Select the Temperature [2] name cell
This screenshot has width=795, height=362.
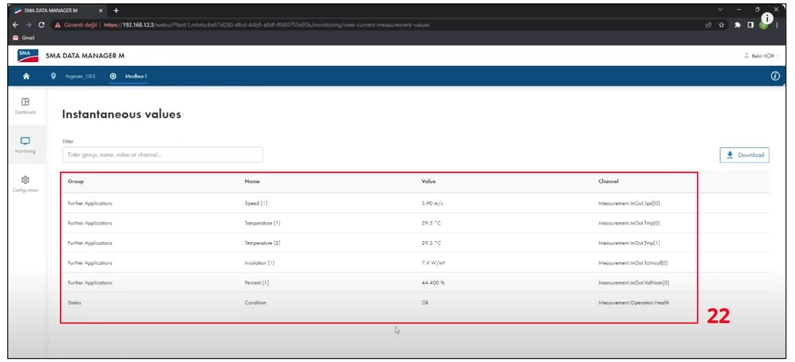pyautogui.click(x=262, y=243)
